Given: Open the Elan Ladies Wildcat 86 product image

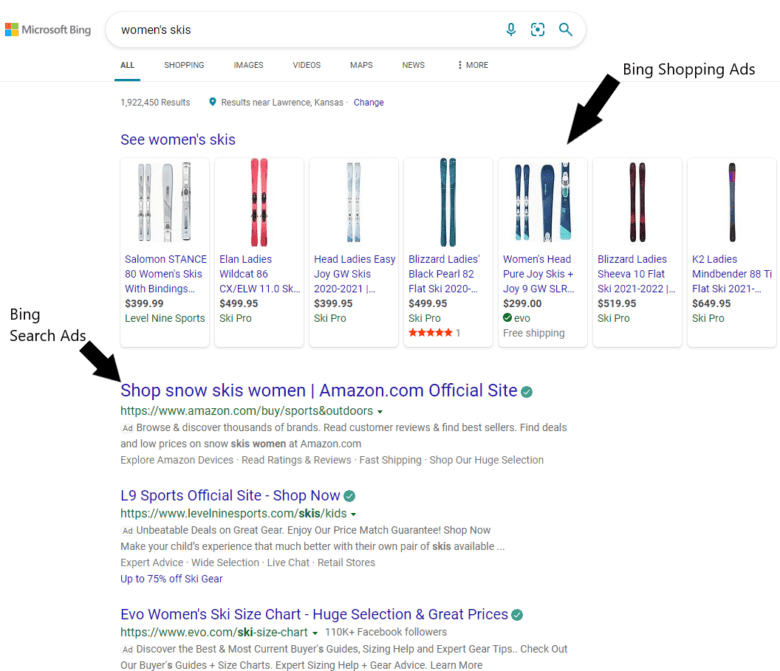Looking at the screenshot, I should 259,202.
